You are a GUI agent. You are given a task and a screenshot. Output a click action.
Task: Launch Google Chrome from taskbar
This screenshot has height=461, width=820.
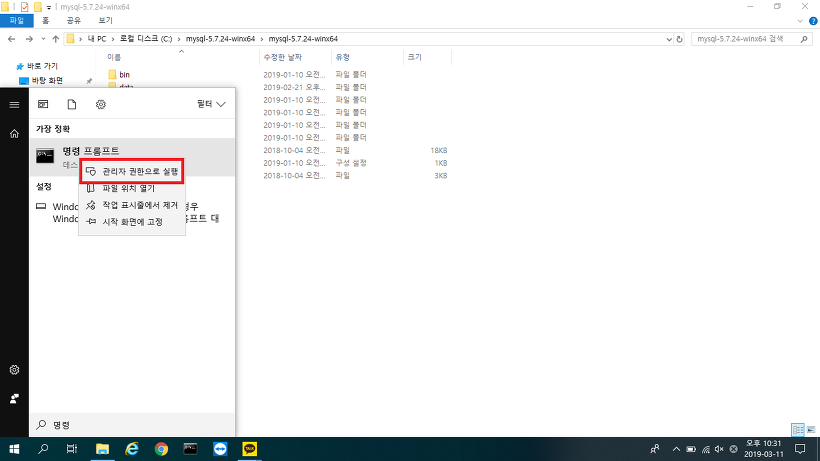click(x=161, y=449)
